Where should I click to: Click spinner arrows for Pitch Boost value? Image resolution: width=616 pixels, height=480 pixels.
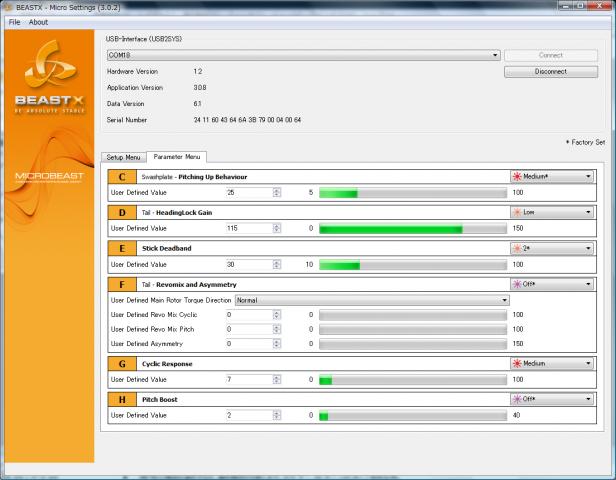pyautogui.click(x=277, y=415)
